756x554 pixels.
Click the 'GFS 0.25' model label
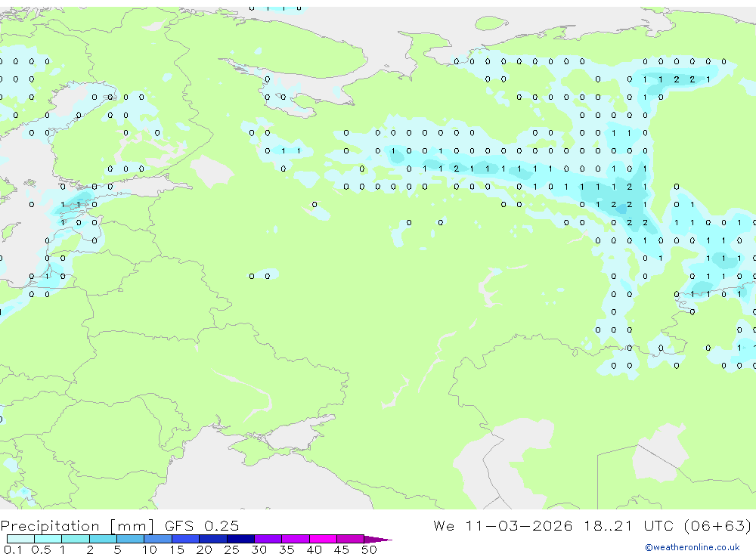point(202,525)
